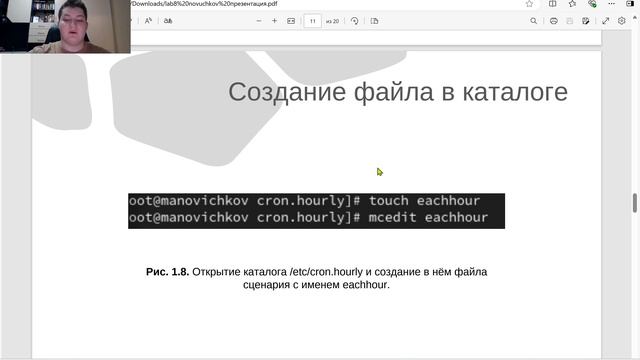Click the Save as icon
640x360 pixels.
pos(586,21)
